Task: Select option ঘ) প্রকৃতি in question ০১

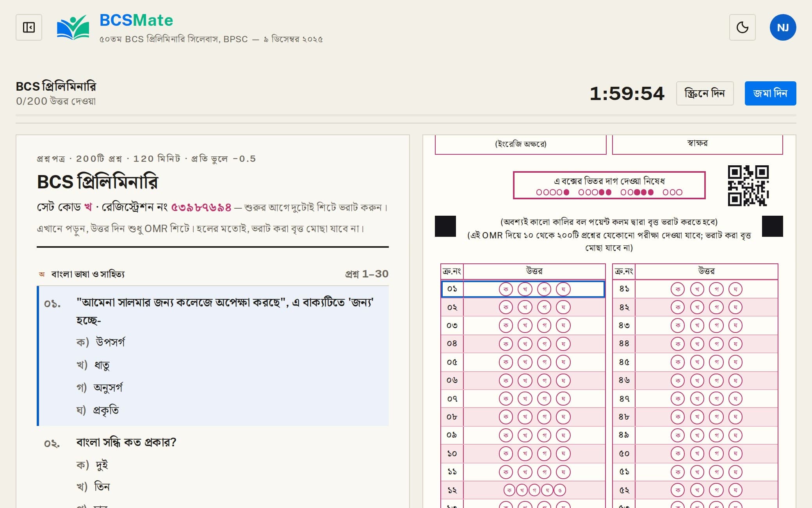Action: (x=98, y=410)
